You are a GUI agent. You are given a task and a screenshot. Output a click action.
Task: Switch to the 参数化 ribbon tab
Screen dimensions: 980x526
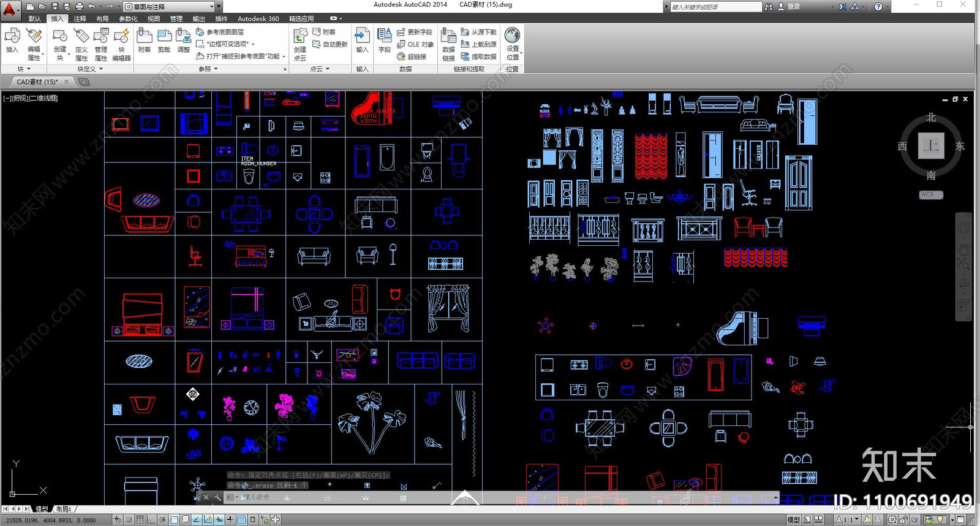click(x=128, y=18)
